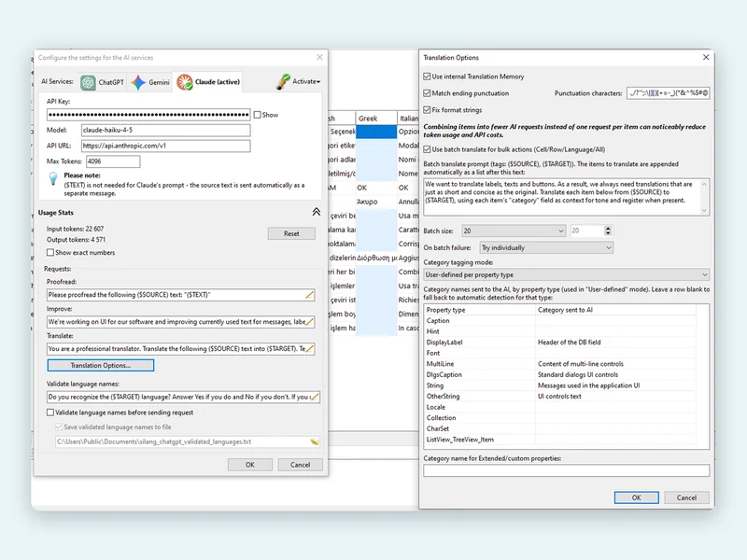747x560 pixels.
Task: Click the Punctuation characters field
Action: 669,93
